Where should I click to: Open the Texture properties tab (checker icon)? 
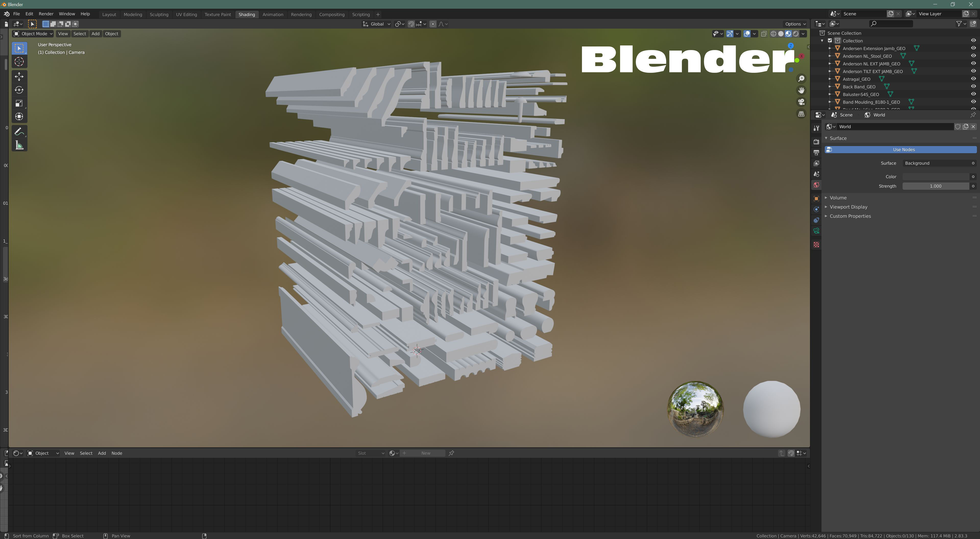(816, 245)
